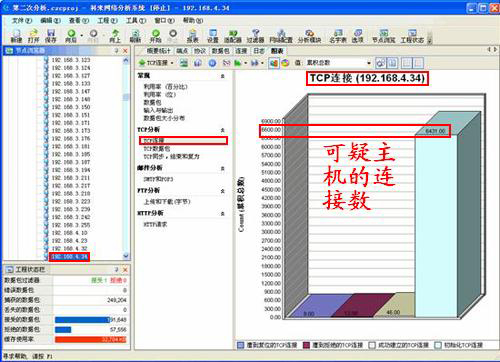Image resolution: width=500 pixels, height=362 pixels.
Task: Select SMTP和POP3 chart item
Action: click(158, 179)
